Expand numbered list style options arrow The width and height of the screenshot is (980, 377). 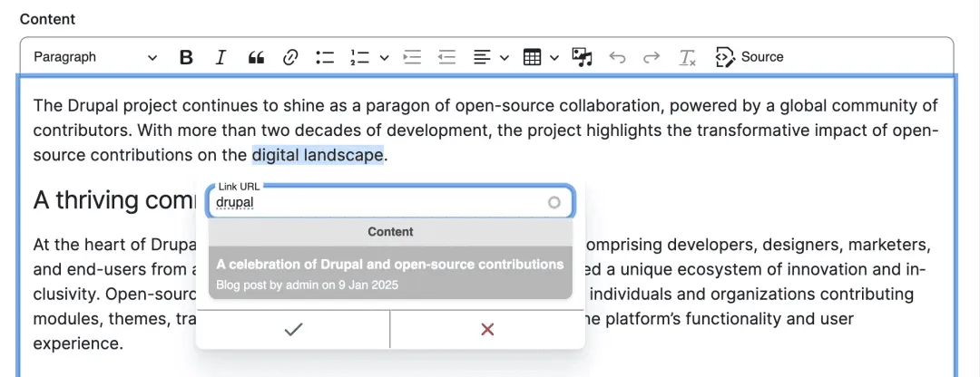(384, 57)
